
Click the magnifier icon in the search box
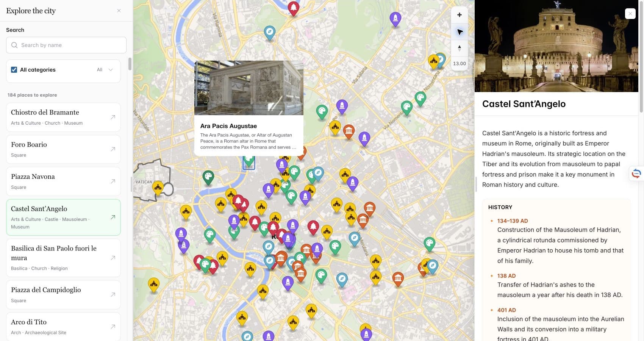pos(14,45)
